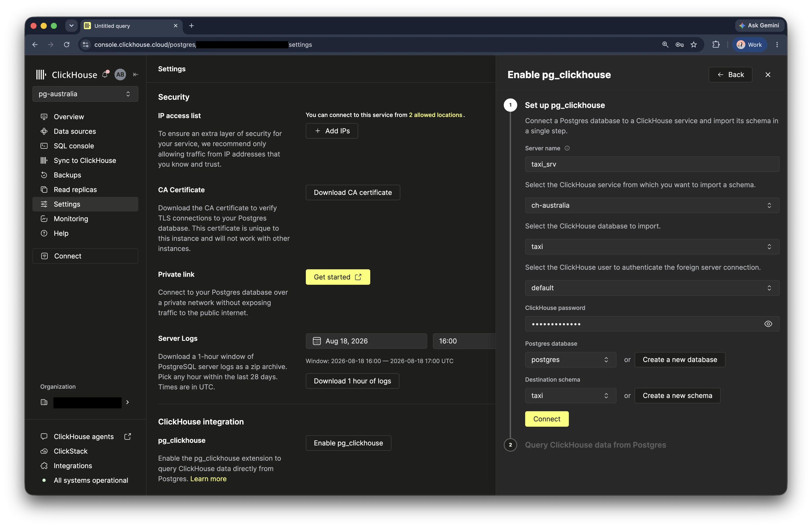The height and width of the screenshot is (528, 812).
Task: Open the taxi database import dropdown
Action: [652, 246]
